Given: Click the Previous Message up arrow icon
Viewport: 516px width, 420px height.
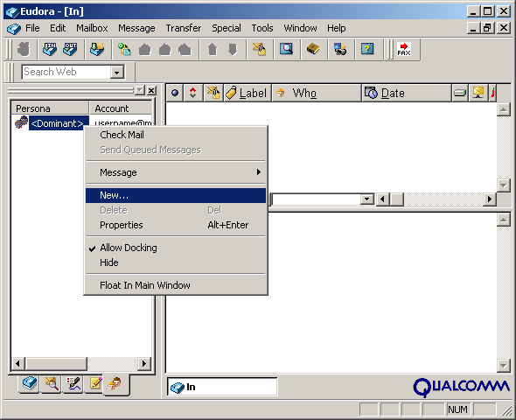Looking at the screenshot, I should 213,49.
